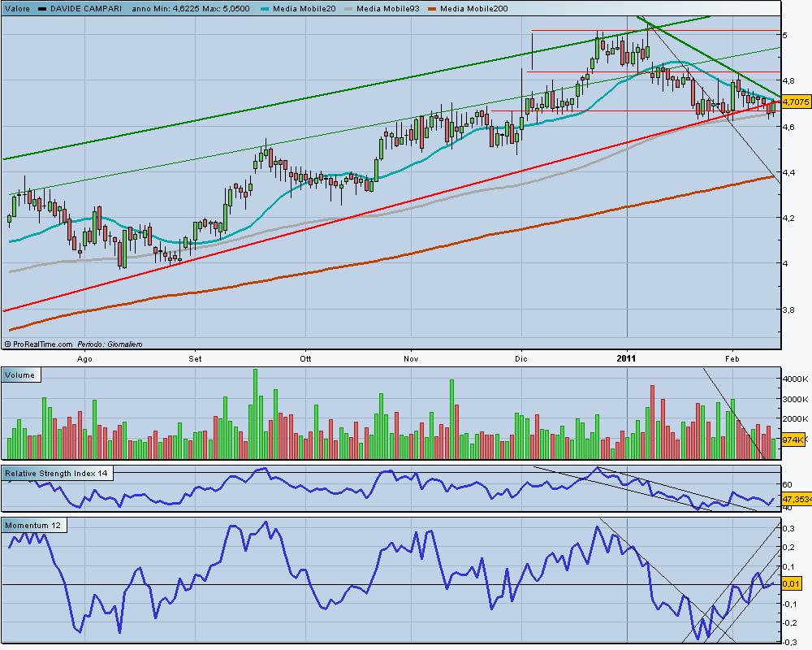Click the 4000K volume axis label

point(795,379)
